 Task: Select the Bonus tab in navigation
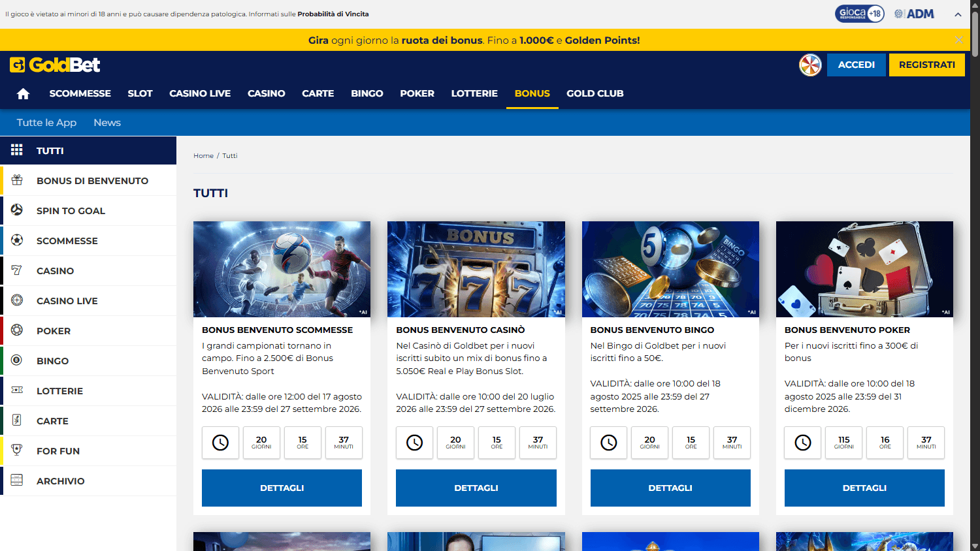[x=532, y=93]
